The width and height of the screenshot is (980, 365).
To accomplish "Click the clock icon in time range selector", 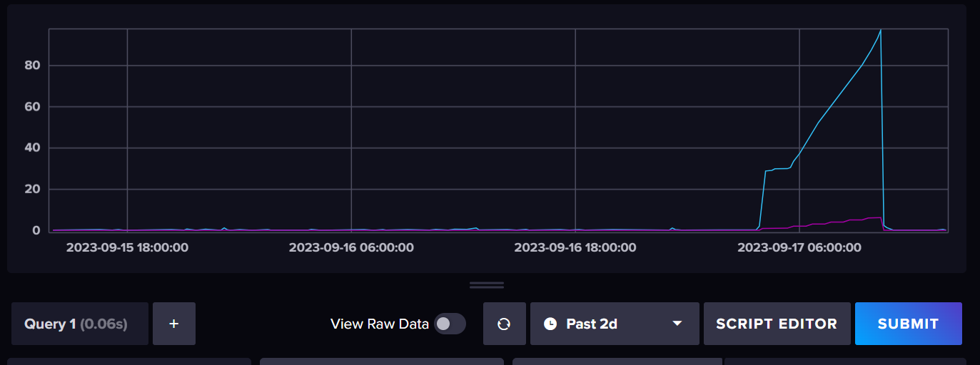I will pyautogui.click(x=550, y=324).
